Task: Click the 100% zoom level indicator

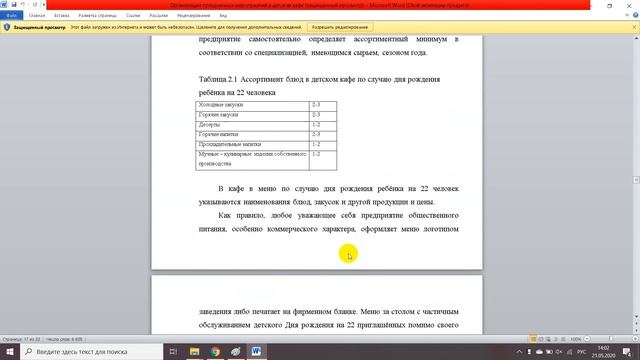Action: coord(576,339)
